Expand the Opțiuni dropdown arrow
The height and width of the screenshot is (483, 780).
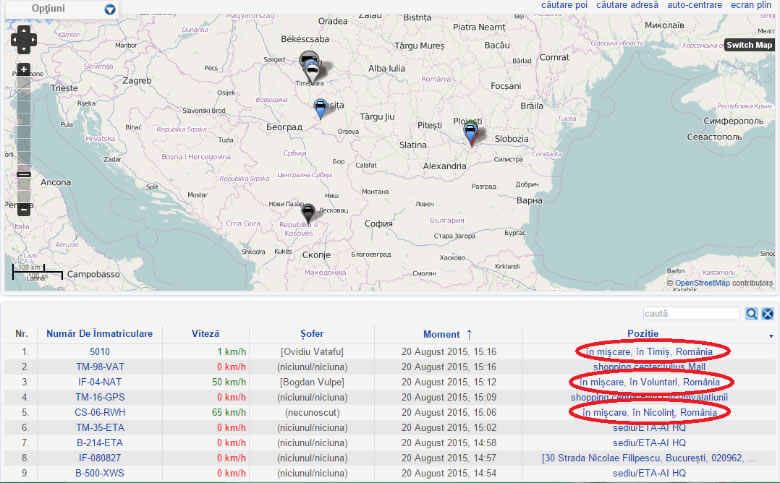110,9
